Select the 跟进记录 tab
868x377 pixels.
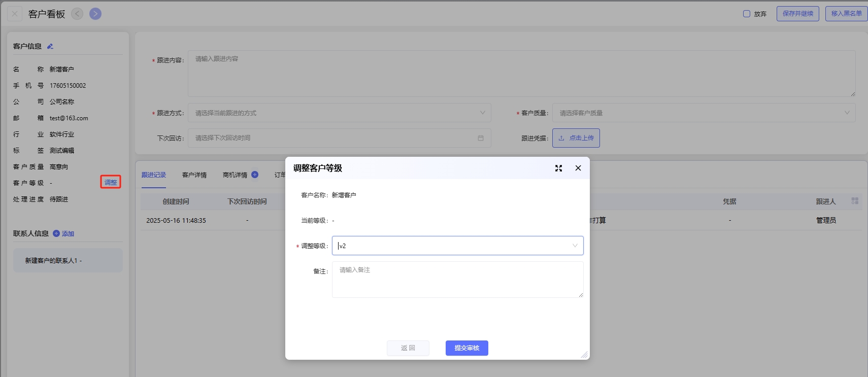[154, 175]
